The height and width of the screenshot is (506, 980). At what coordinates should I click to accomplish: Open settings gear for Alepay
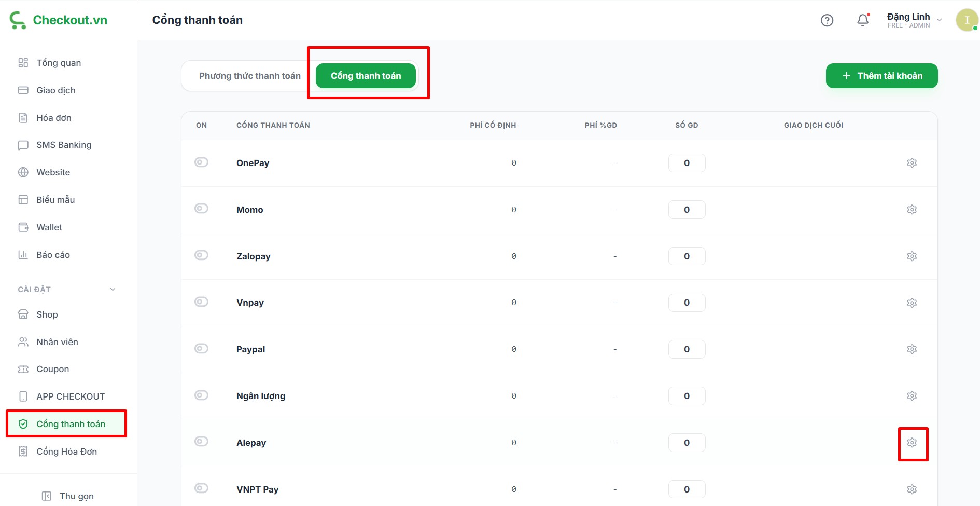[912, 443]
